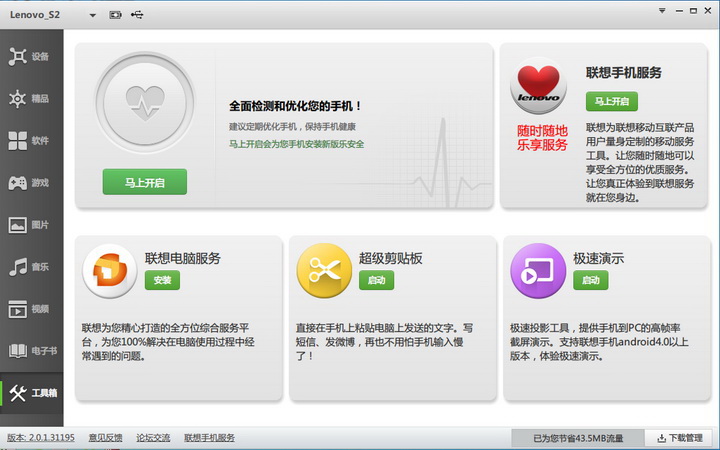Open the 精品 sidebar section
Viewport: 720px width, 450px height.
pos(31,98)
